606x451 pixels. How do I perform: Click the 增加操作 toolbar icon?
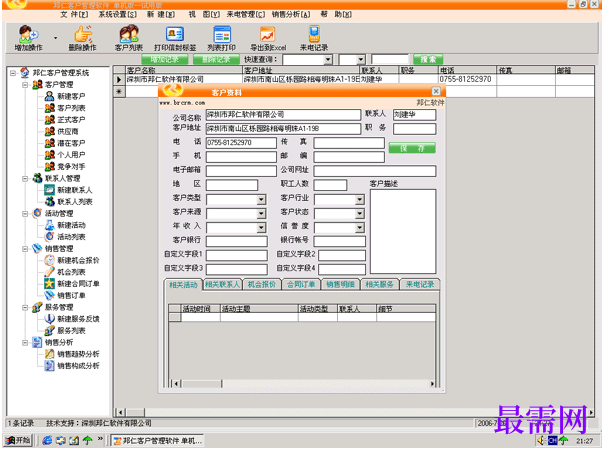[x=28, y=38]
